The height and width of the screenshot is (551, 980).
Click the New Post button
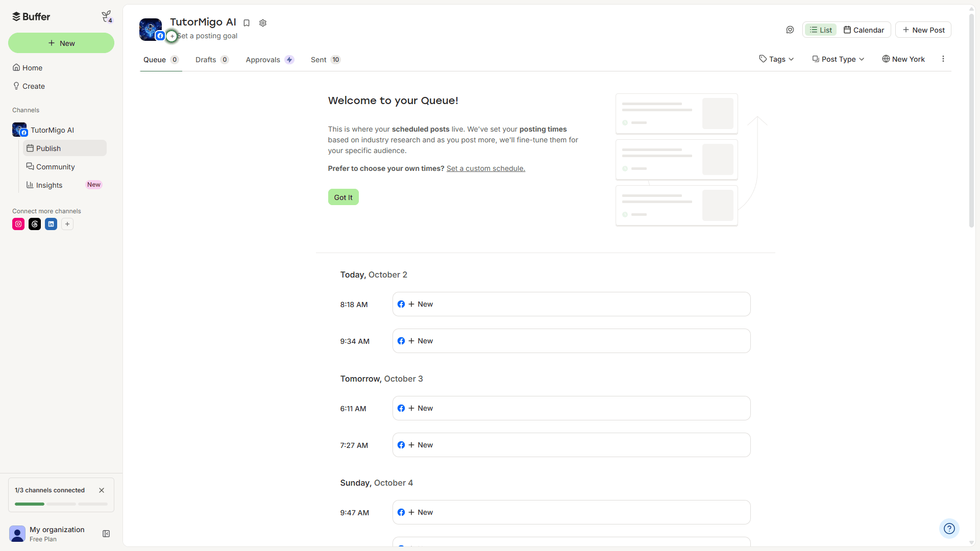923,30
